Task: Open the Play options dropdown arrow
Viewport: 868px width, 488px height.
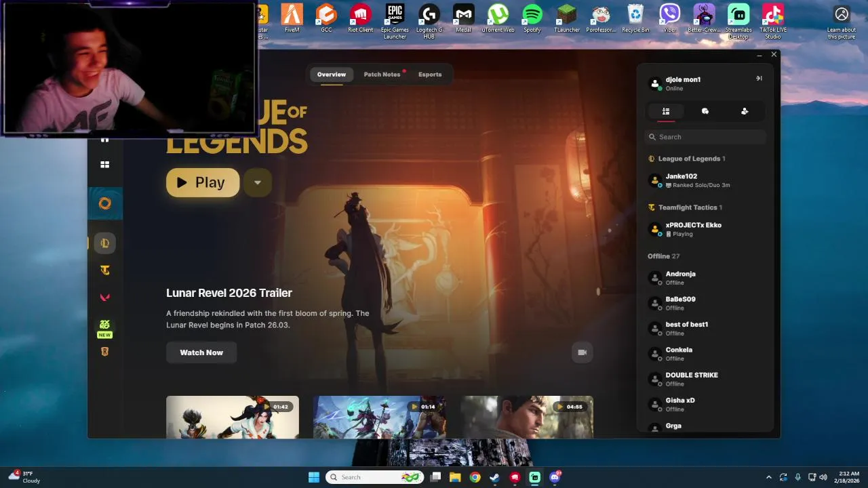Action: 258,182
